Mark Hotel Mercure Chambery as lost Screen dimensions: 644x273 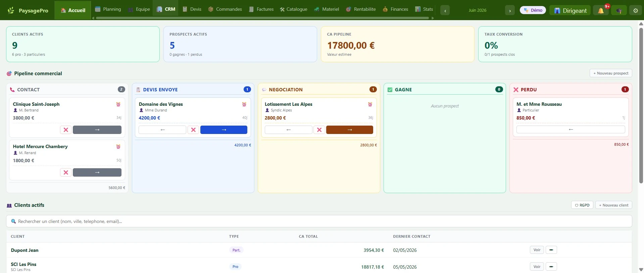66,172
